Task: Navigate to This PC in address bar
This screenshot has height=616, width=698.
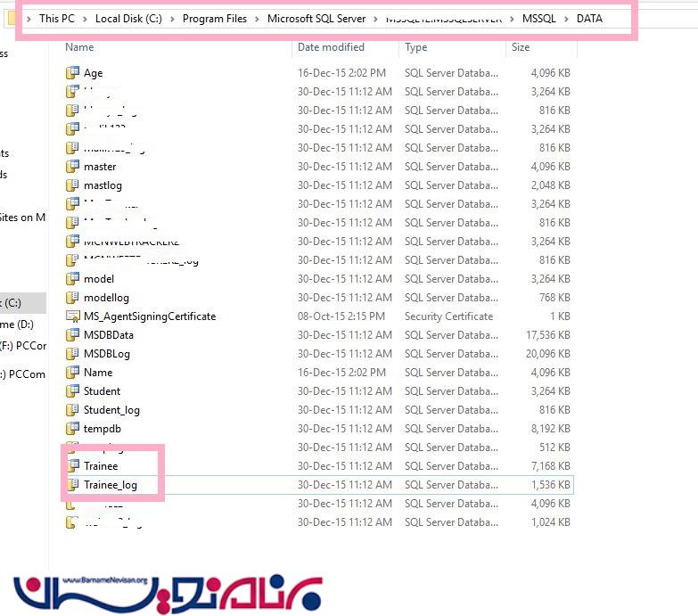Action: tap(57, 19)
